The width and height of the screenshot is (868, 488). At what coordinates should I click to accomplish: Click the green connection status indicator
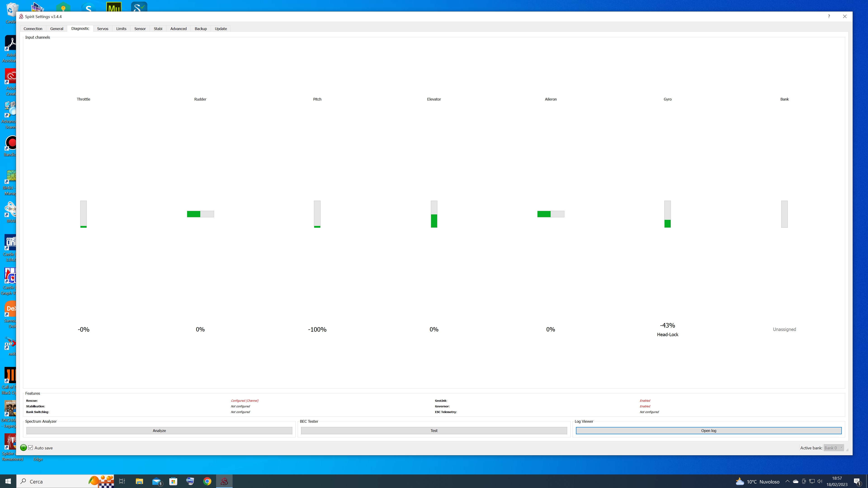coord(23,448)
